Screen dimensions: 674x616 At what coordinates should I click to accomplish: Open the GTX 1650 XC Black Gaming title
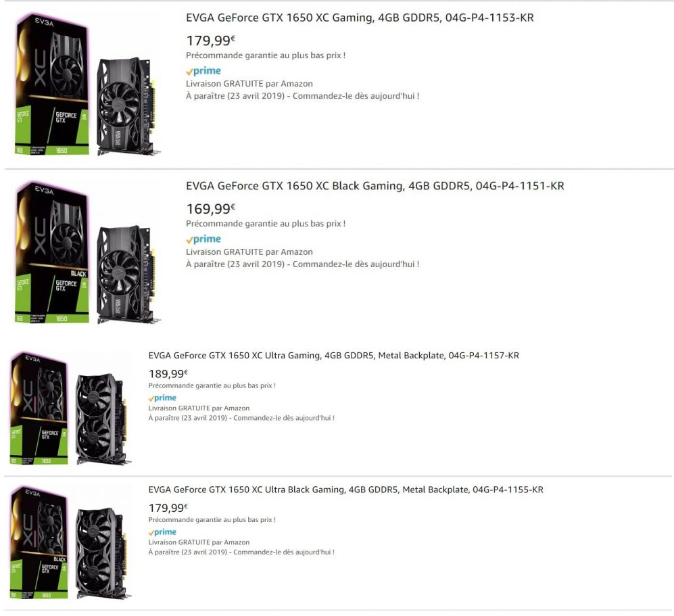(x=375, y=186)
